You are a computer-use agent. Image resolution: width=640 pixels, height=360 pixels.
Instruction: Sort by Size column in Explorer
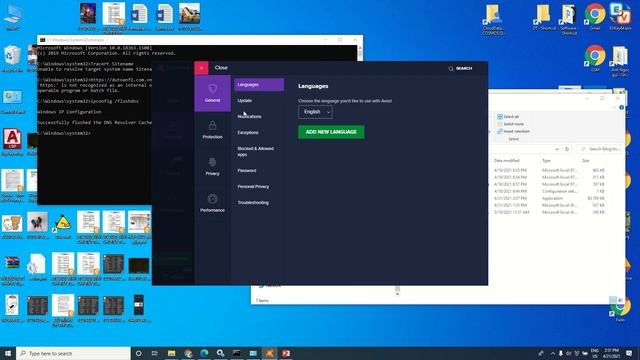[x=586, y=161]
